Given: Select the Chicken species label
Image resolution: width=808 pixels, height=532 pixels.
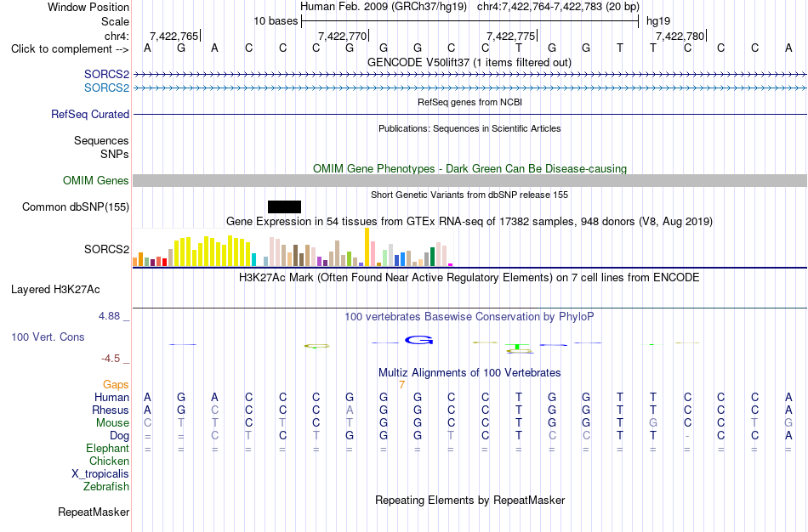Looking at the screenshot, I should (109, 461).
